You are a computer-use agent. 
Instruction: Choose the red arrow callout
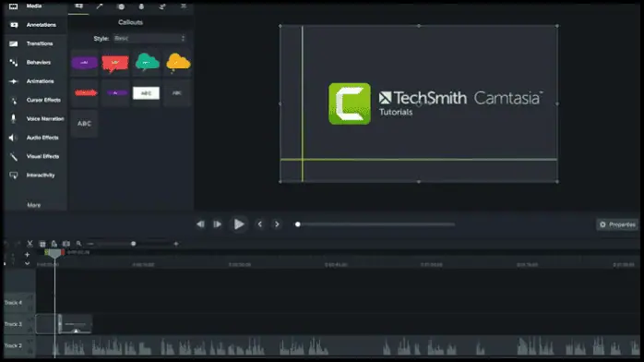(x=84, y=93)
